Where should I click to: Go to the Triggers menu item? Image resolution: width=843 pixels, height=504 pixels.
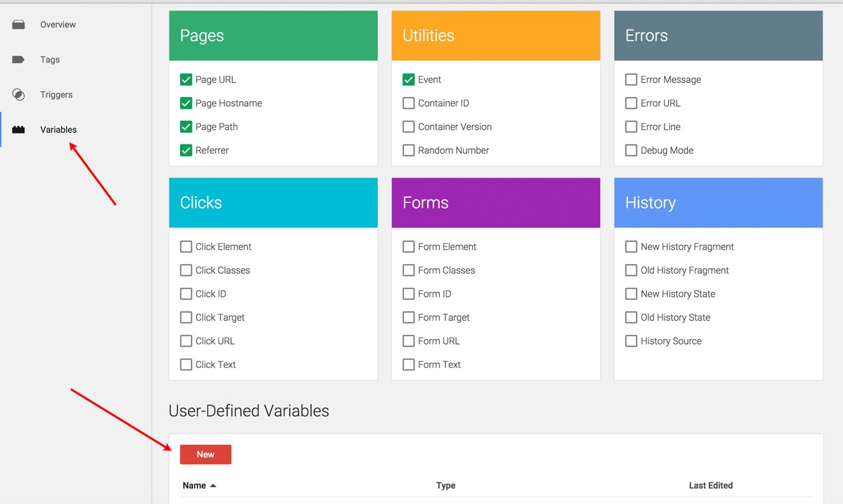(x=56, y=95)
